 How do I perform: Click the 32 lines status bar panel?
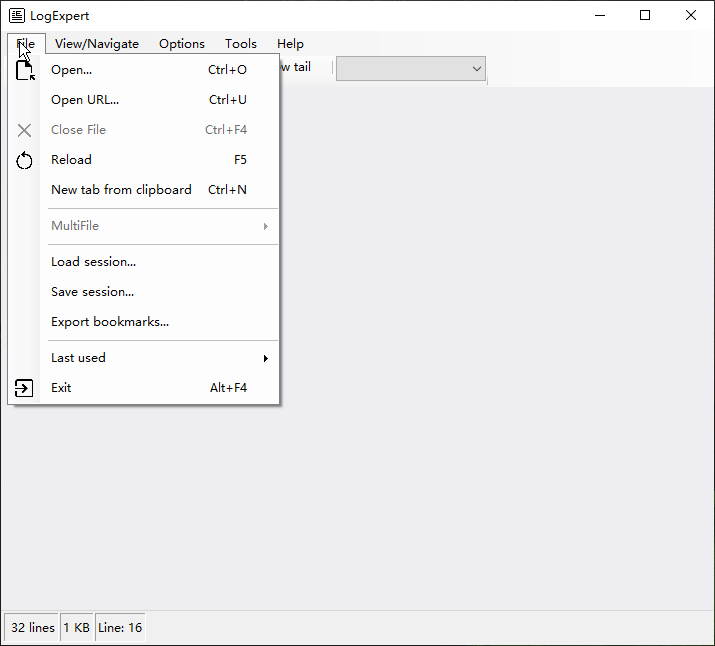tap(33, 628)
